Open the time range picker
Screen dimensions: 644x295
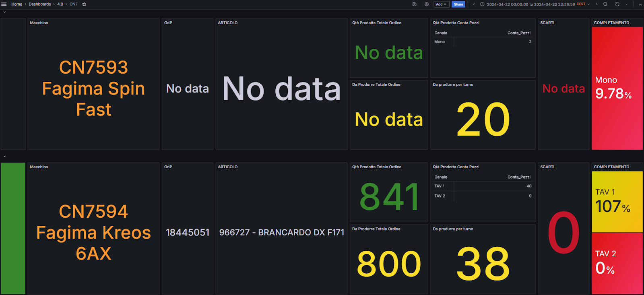(535, 4)
